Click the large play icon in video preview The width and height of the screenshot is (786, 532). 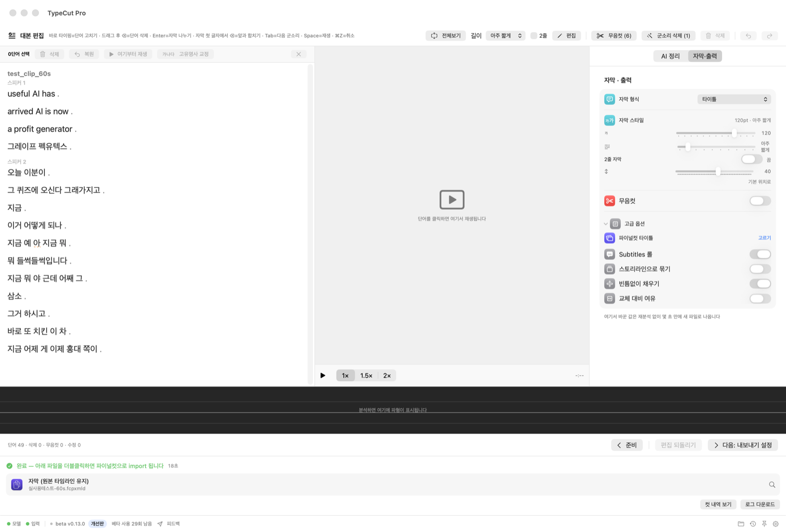click(452, 199)
